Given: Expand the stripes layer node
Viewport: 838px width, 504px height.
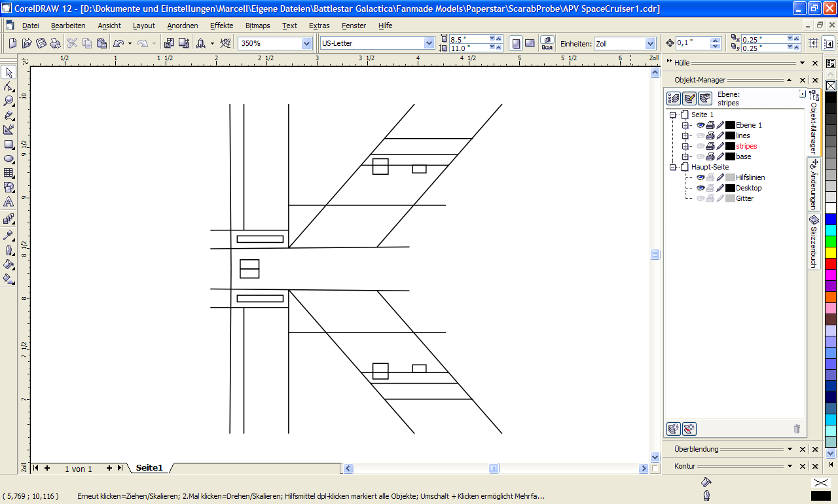Looking at the screenshot, I should pyautogui.click(x=685, y=146).
